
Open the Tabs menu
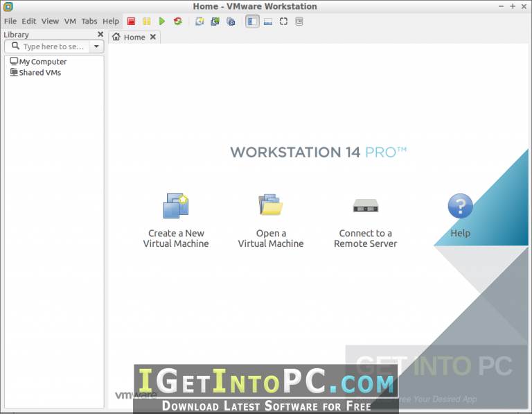click(89, 21)
